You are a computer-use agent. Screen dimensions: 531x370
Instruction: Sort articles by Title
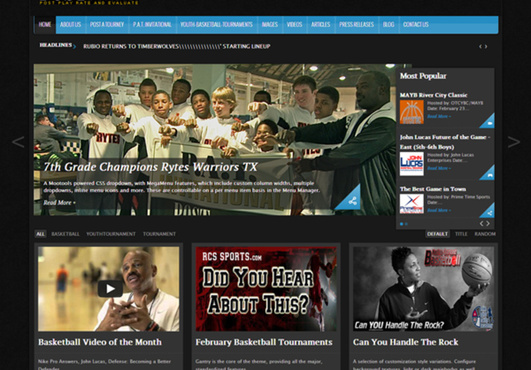[x=461, y=234]
